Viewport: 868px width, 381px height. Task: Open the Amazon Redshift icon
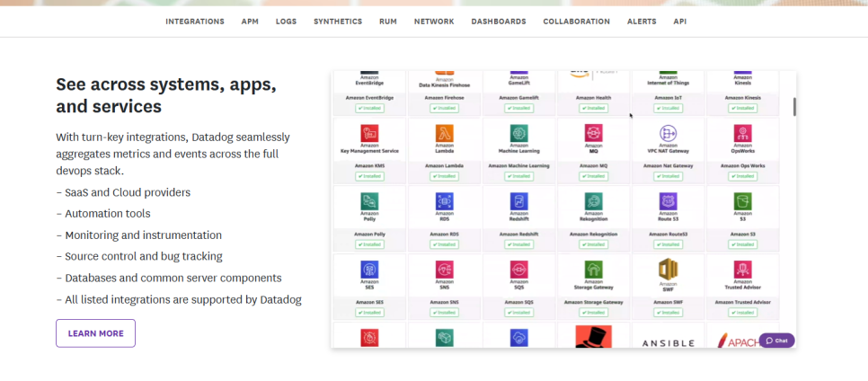pos(518,201)
